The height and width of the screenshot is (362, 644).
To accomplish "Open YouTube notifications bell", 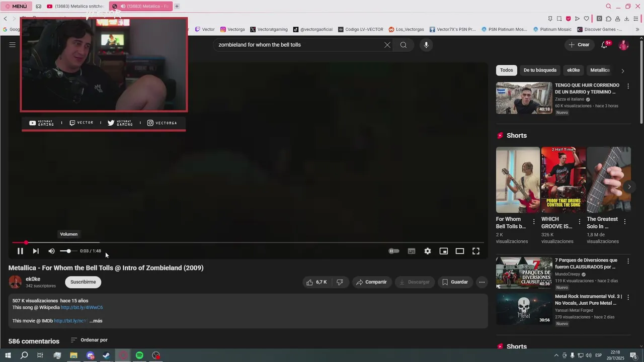I will [x=605, y=45].
